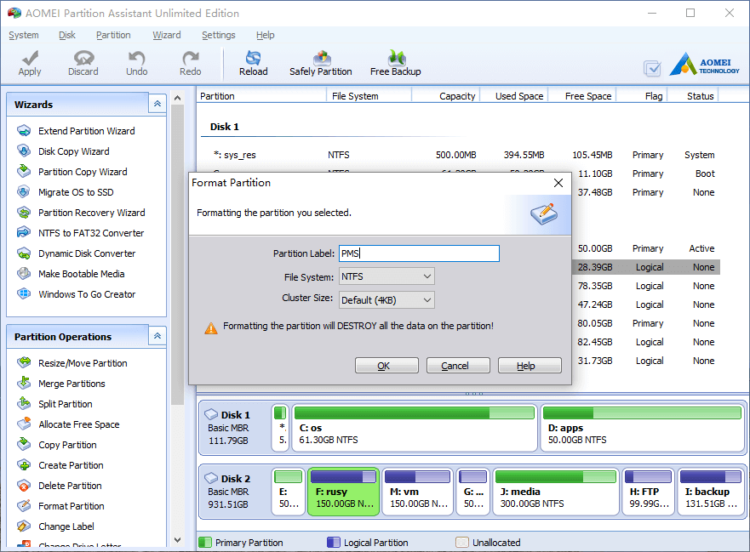Click the Reload toolbar icon

[253, 58]
